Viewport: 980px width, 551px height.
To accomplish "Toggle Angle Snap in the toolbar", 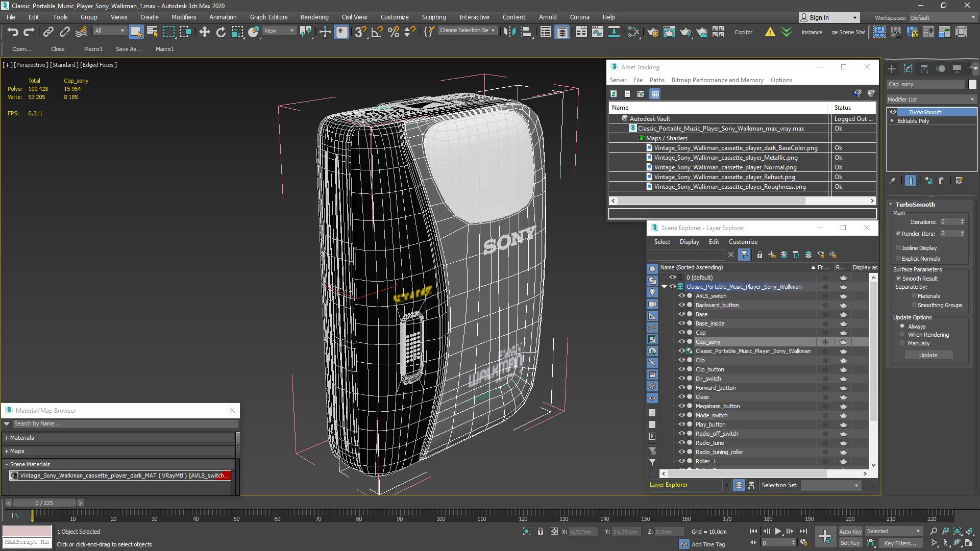I will click(377, 32).
